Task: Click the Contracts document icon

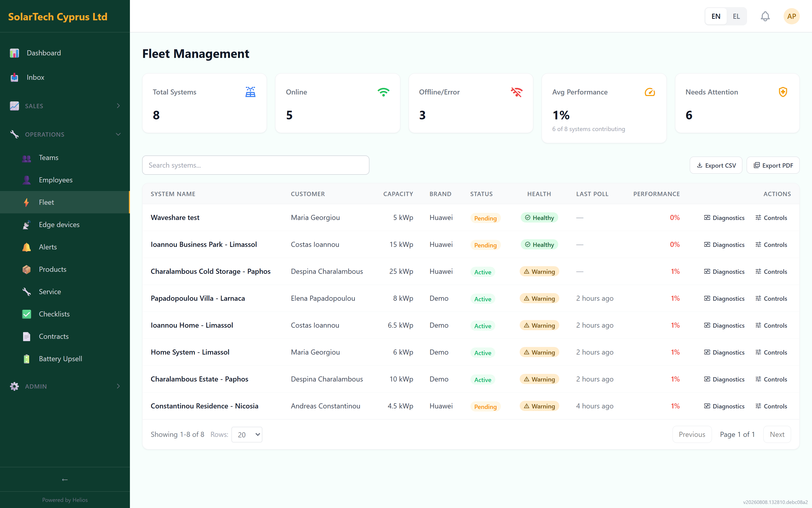Action: pos(26,336)
